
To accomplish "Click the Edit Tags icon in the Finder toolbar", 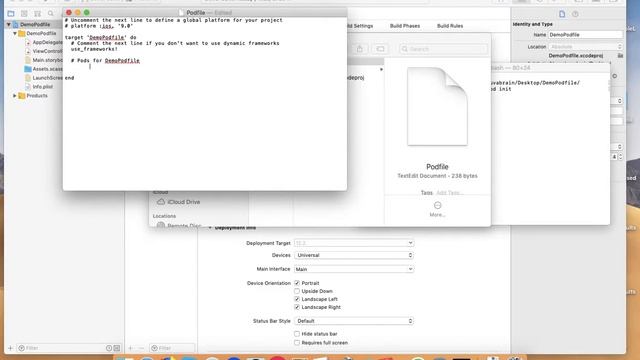I will (380, 49).
